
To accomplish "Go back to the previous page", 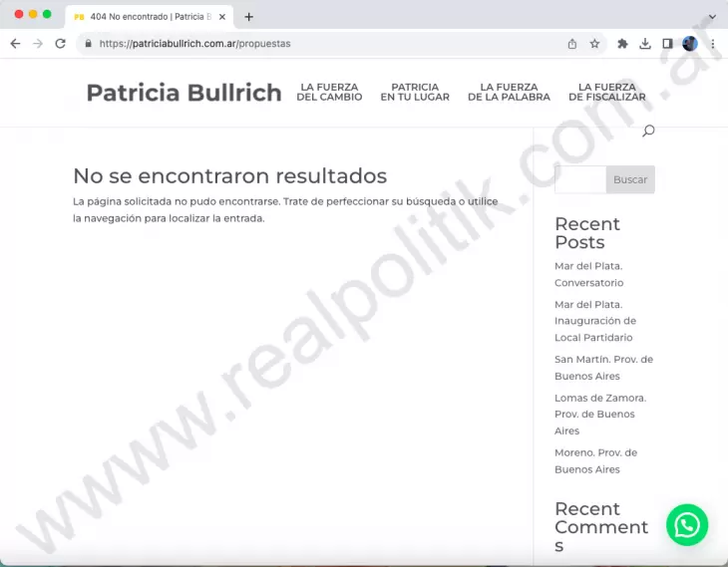I will 15,44.
